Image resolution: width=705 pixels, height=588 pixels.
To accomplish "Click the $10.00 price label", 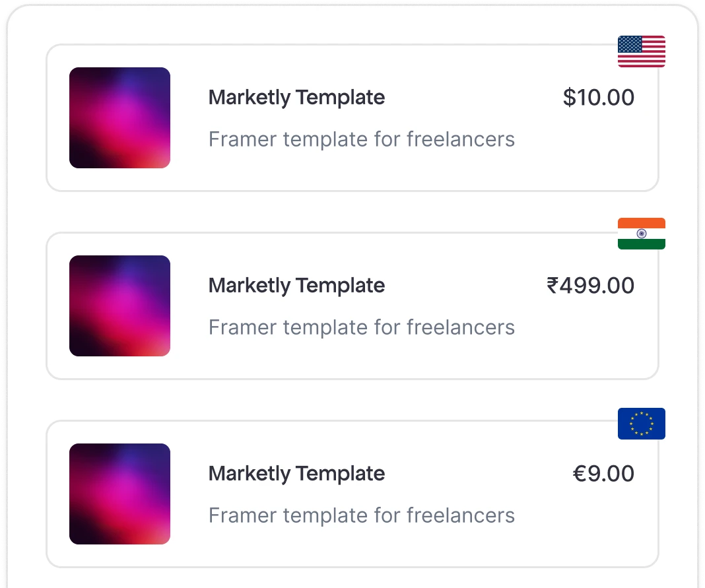I will (x=598, y=97).
